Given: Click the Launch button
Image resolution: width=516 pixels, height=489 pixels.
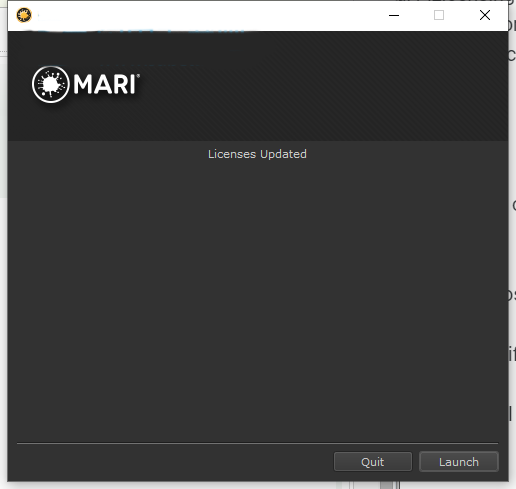Looking at the screenshot, I should point(459,462).
